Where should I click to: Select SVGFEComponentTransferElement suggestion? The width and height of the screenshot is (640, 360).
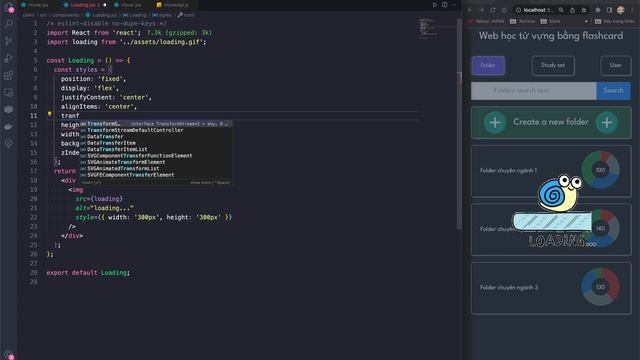(x=156, y=175)
